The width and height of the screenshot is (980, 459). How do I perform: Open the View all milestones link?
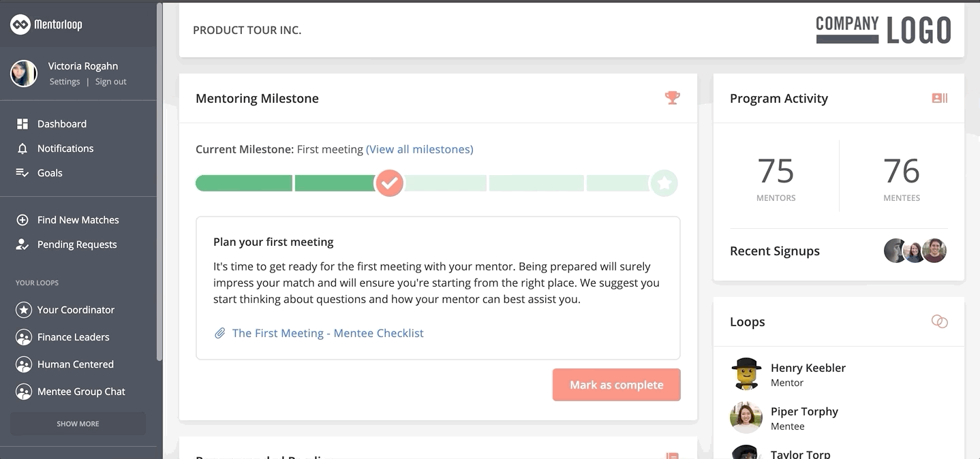(420, 149)
